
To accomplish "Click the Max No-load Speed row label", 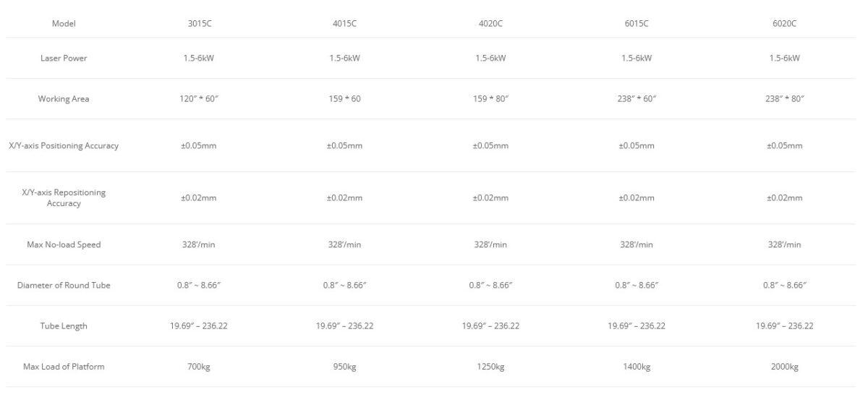I will pyautogui.click(x=64, y=244).
